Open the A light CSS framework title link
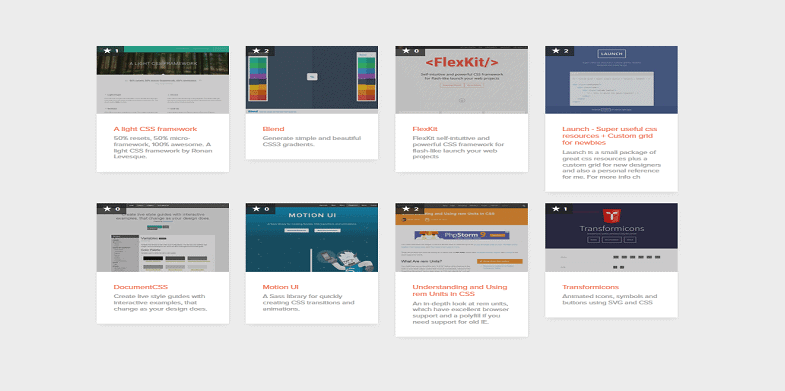The image size is (785, 391). point(155,129)
